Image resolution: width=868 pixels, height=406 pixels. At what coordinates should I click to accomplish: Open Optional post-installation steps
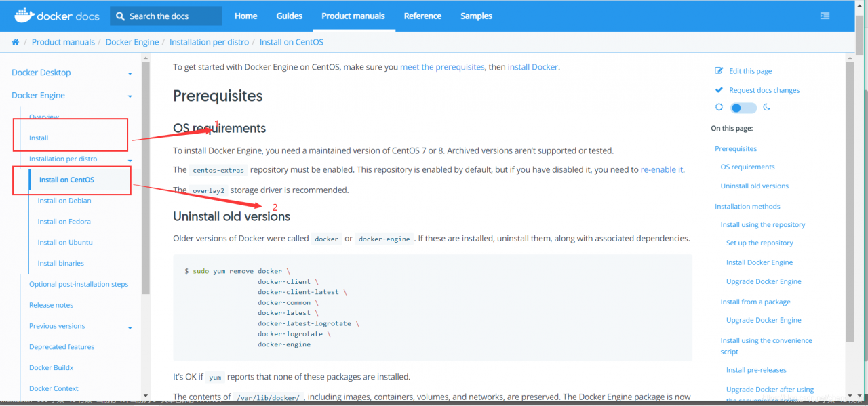pos(79,284)
